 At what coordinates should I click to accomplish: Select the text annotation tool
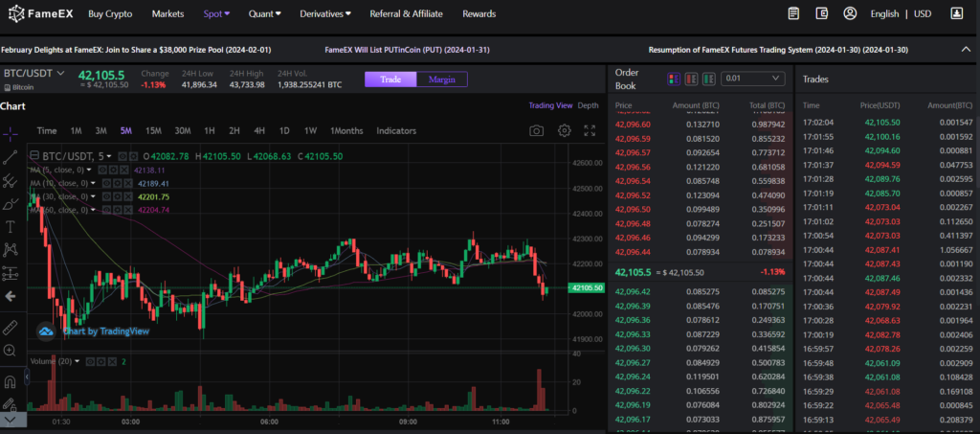(x=10, y=226)
